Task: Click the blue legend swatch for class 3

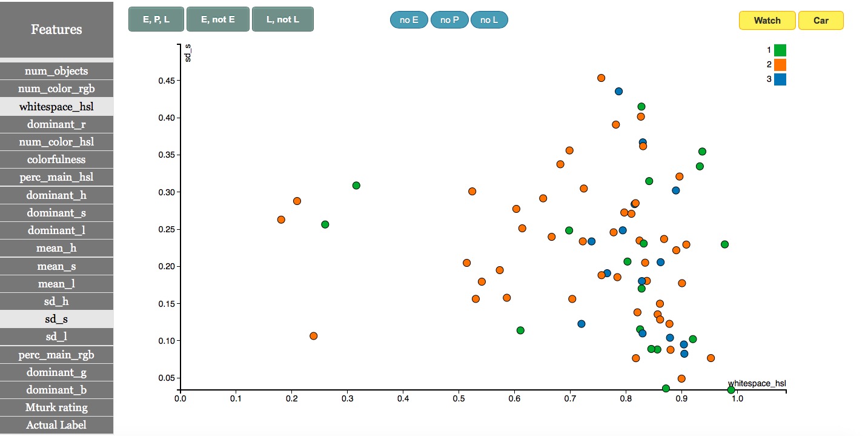Action: click(x=780, y=79)
